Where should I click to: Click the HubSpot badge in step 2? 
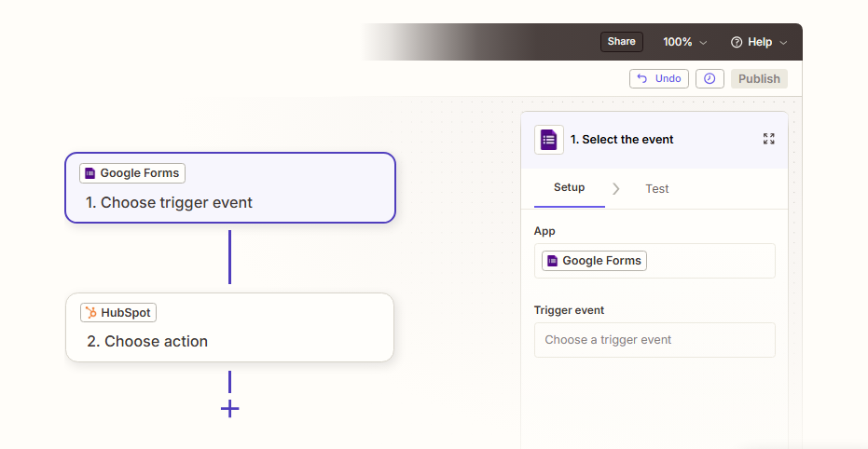pos(118,312)
